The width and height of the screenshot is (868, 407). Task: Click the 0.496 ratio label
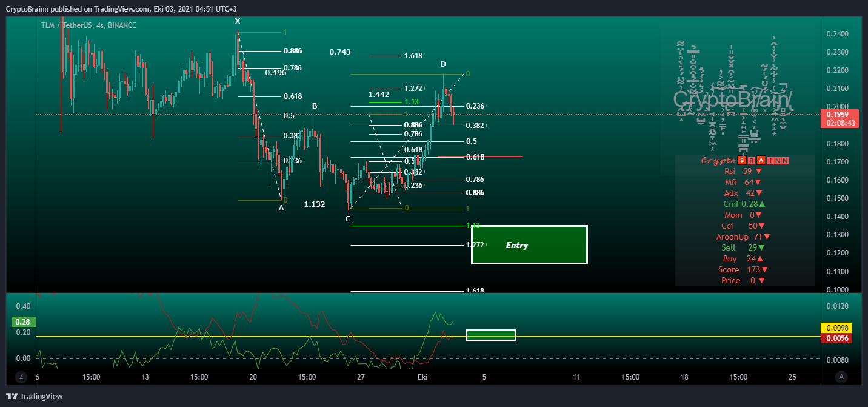(276, 73)
